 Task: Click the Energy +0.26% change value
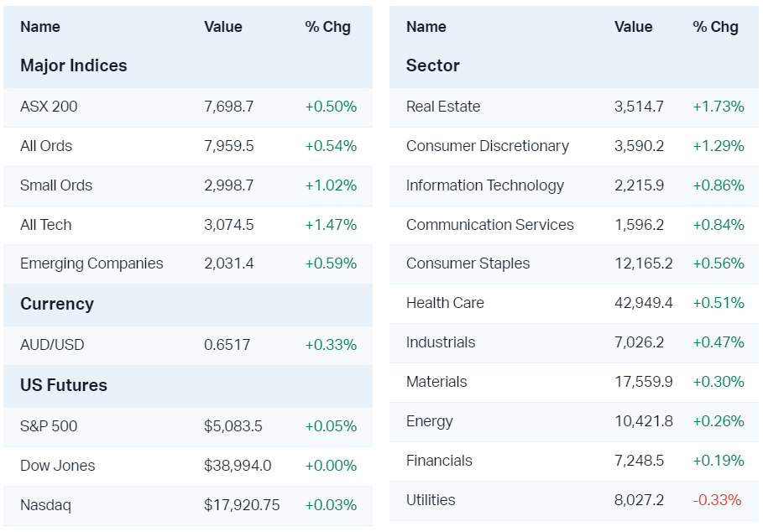(718, 421)
